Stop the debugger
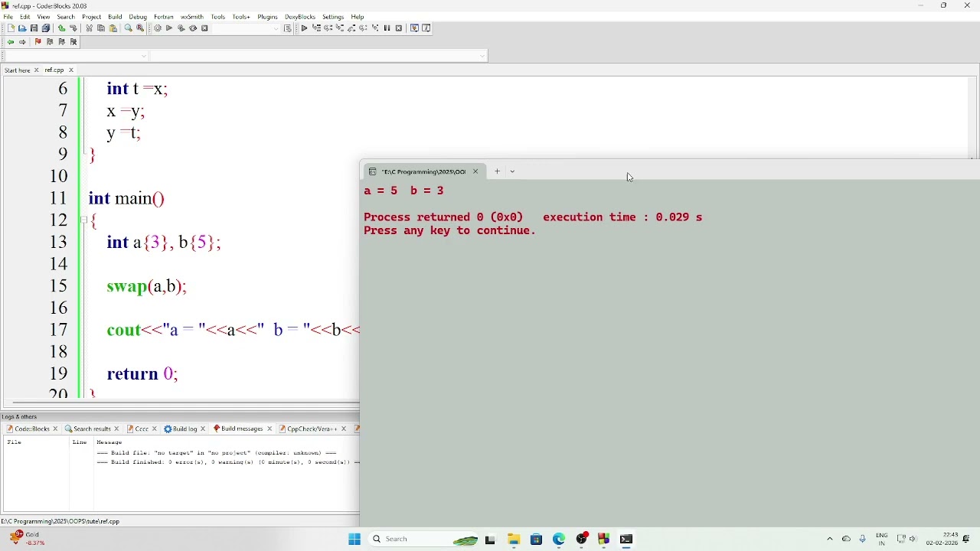Viewport: 980px width, 551px height. (x=400, y=28)
